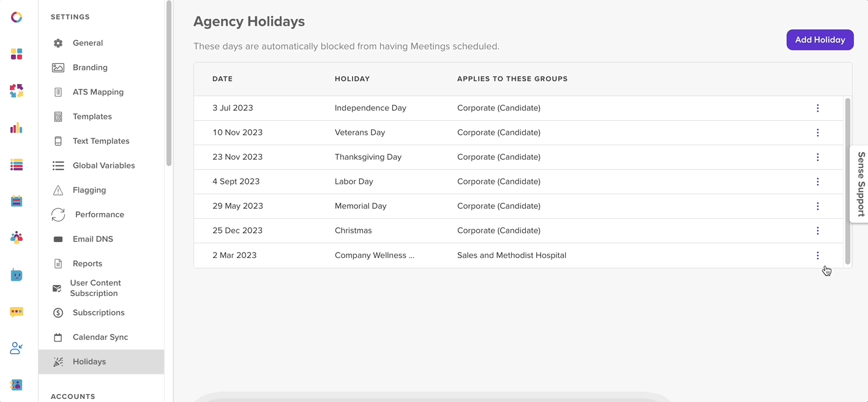Open options menu for Company Wellness row
868x402 pixels.
(x=818, y=255)
